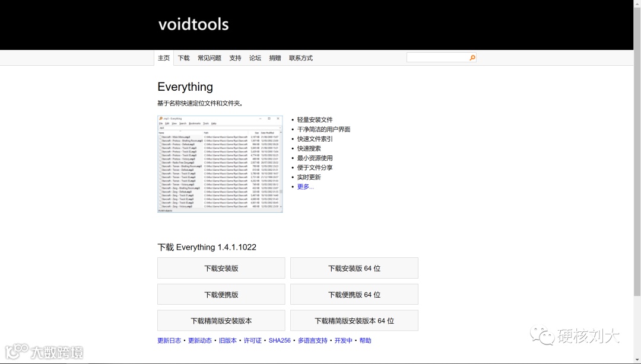Open the 捐赠 navigation item

tap(275, 58)
